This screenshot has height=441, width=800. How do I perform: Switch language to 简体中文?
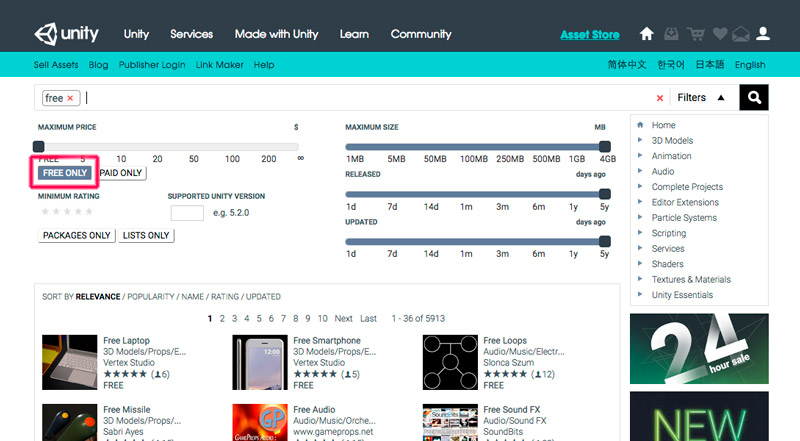point(627,65)
